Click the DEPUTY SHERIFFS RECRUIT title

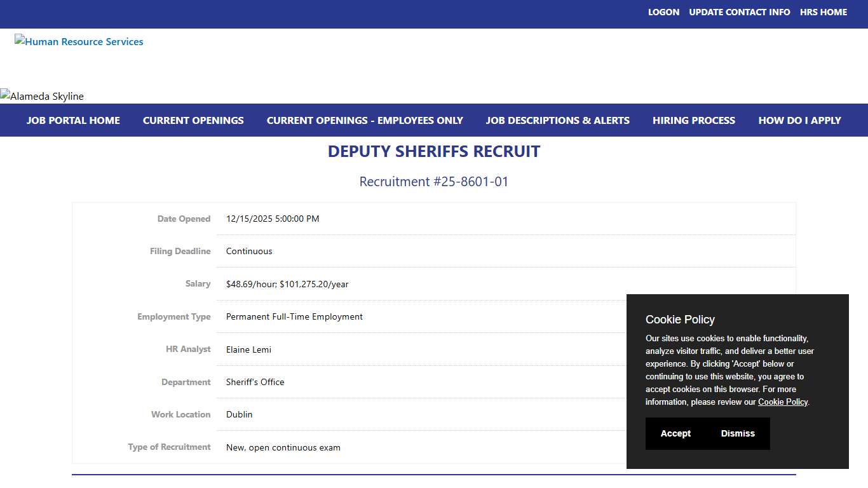(x=434, y=151)
